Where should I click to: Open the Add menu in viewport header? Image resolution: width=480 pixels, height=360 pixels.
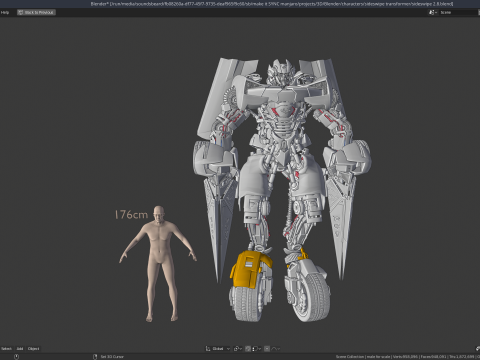tap(20, 349)
